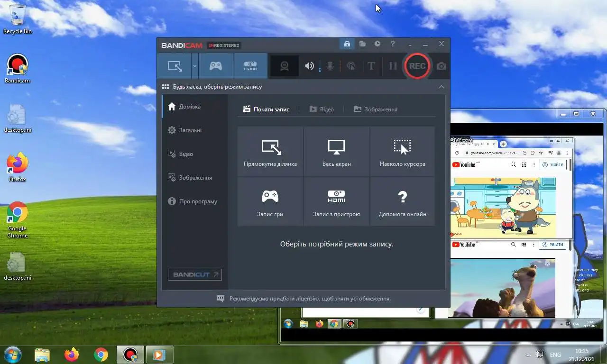Toggle mouse click effect icon
This screenshot has width=607, height=364.
(x=351, y=66)
